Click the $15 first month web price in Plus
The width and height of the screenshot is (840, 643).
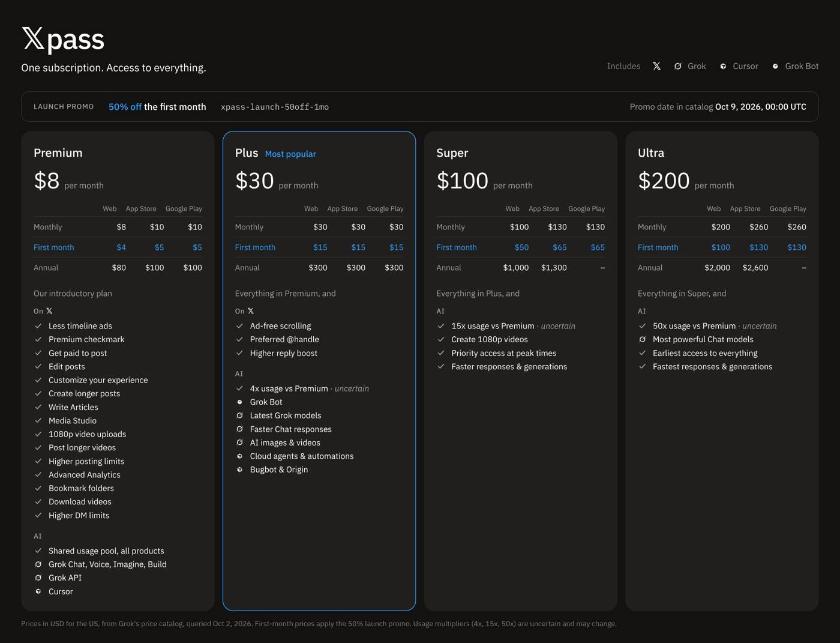[x=320, y=247]
